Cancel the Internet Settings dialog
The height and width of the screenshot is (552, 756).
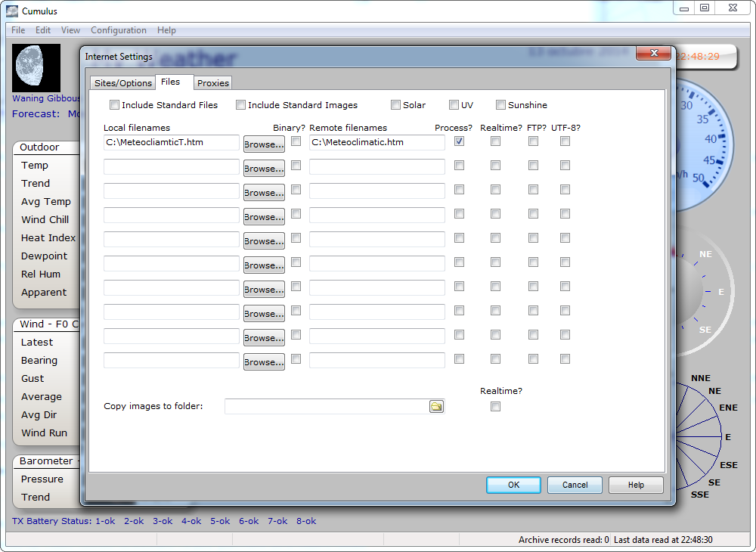575,485
